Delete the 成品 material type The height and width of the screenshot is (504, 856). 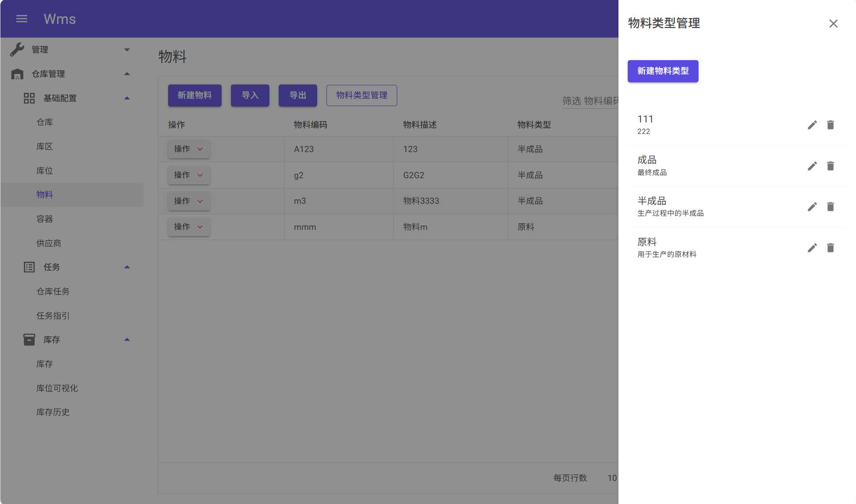[x=830, y=166]
